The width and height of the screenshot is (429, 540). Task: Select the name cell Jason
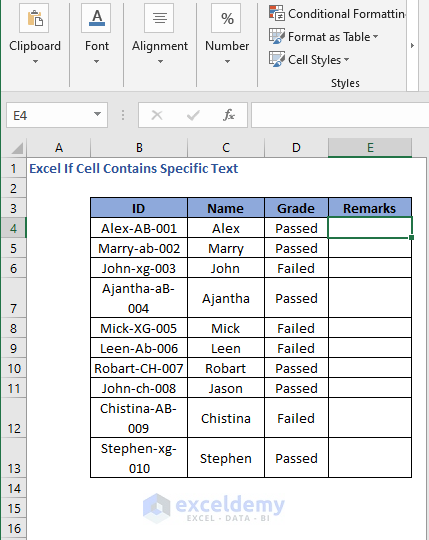click(x=226, y=388)
